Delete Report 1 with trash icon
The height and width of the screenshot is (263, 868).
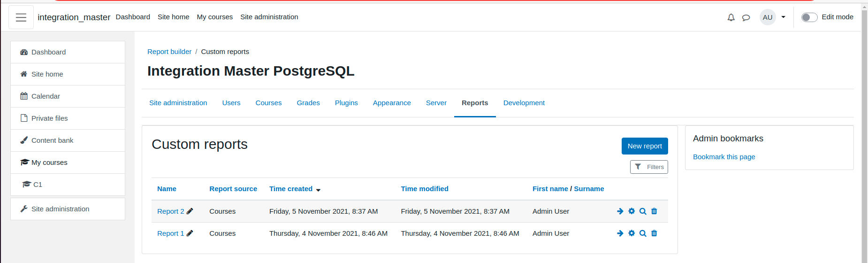[x=654, y=233]
